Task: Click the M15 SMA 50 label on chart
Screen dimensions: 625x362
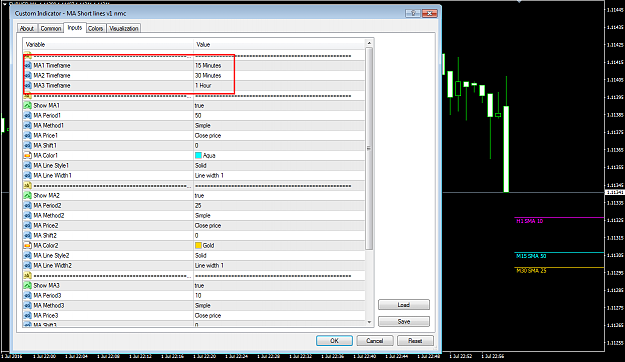Action: tap(531, 256)
